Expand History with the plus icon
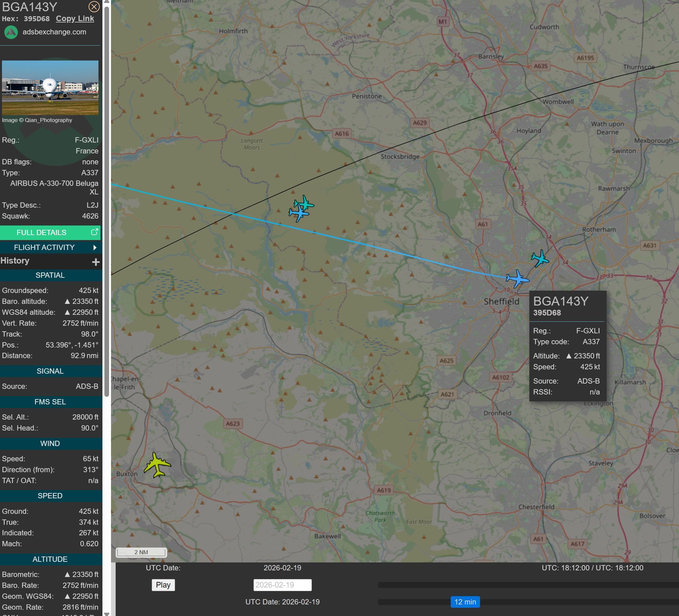Viewport: 679px width, 616px height. pyautogui.click(x=95, y=262)
